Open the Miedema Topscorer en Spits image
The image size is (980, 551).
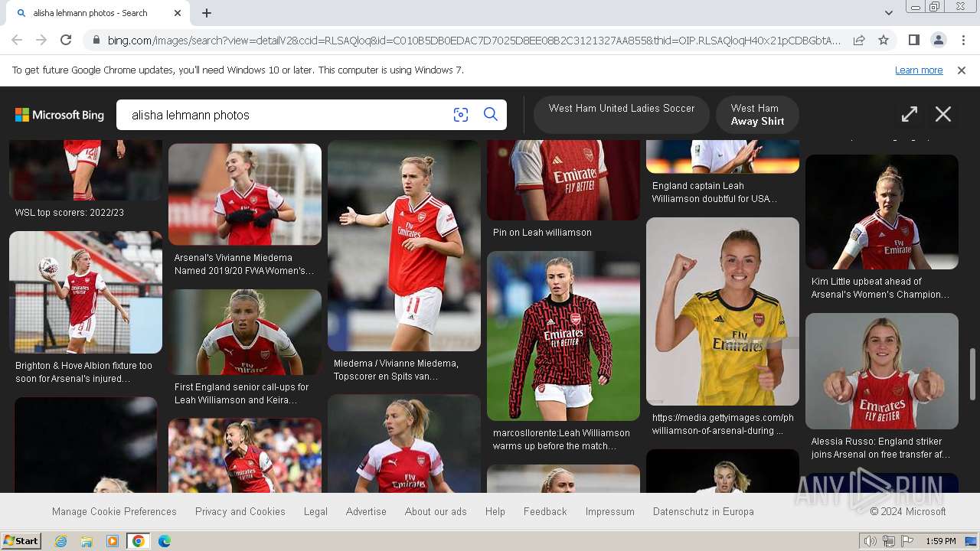[x=404, y=246]
